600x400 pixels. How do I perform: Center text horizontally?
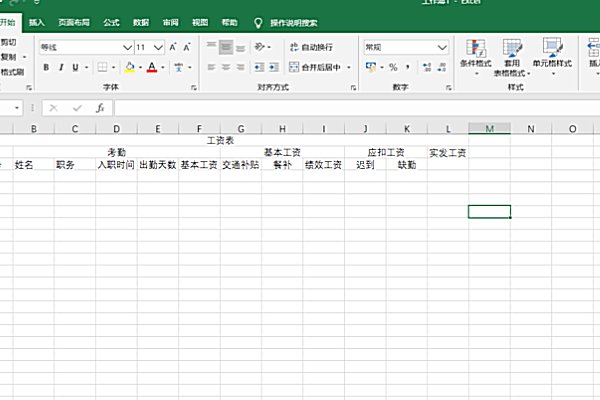click(226, 67)
